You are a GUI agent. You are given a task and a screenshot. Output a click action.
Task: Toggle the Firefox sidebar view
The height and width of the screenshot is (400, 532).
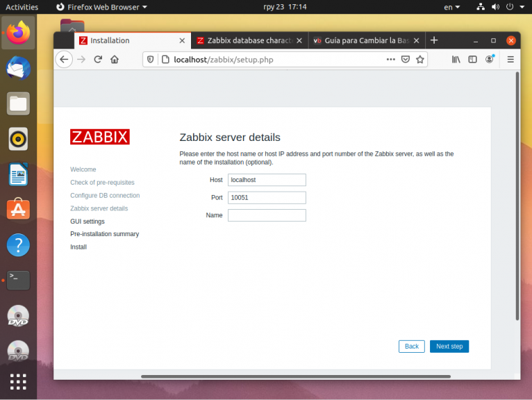[473, 60]
